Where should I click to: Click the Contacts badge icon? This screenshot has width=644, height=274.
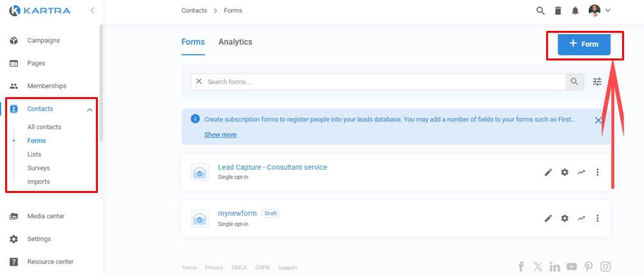click(14, 109)
